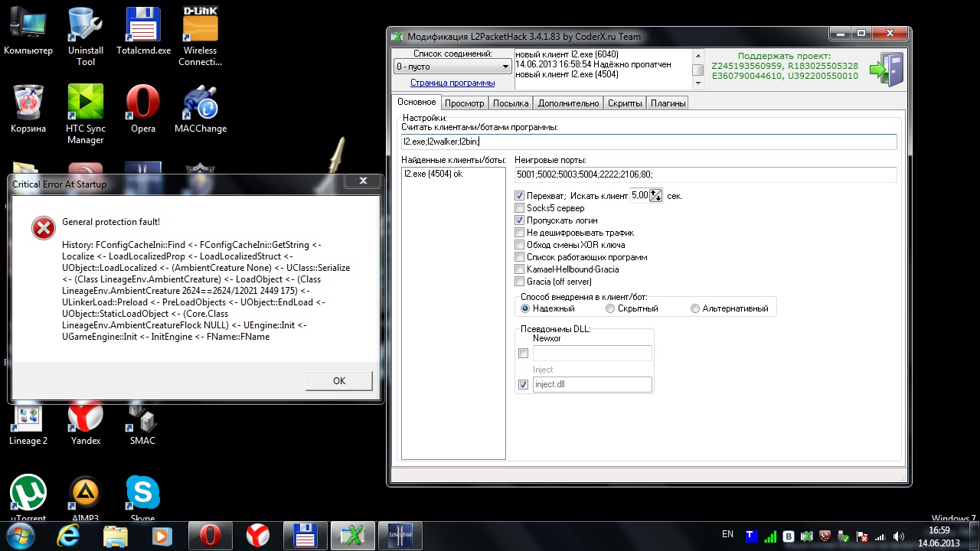The width and height of the screenshot is (980, 551).
Task: Switch to the Скрипты tab
Action: 625,103
